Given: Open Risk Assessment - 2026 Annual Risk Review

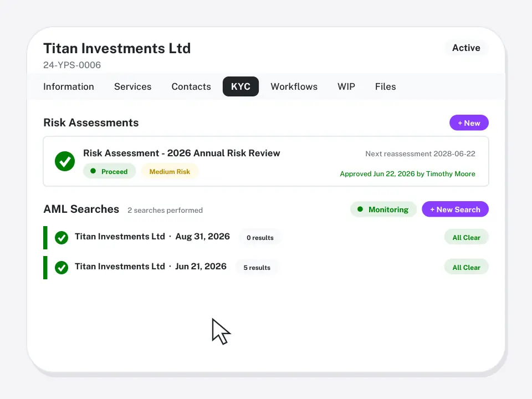Looking at the screenshot, I should point(182,153).
